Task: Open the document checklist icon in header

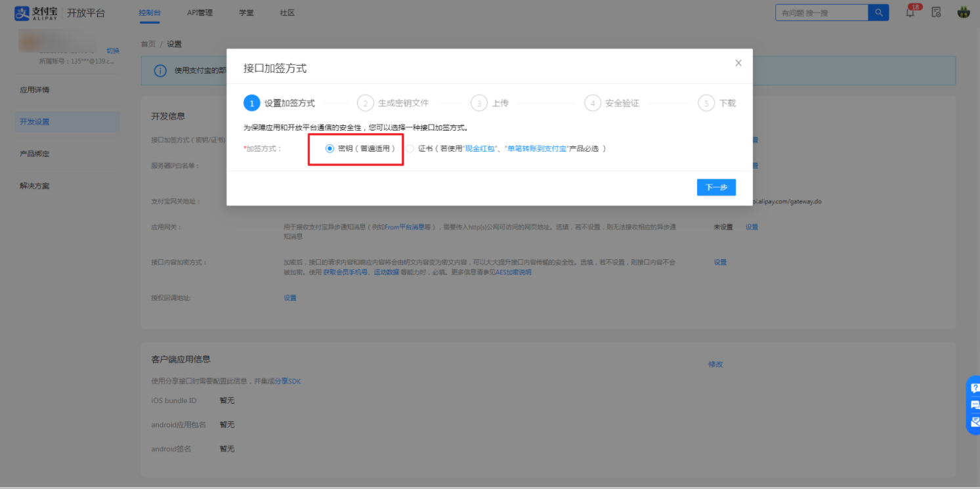Action: click(937, 12)
